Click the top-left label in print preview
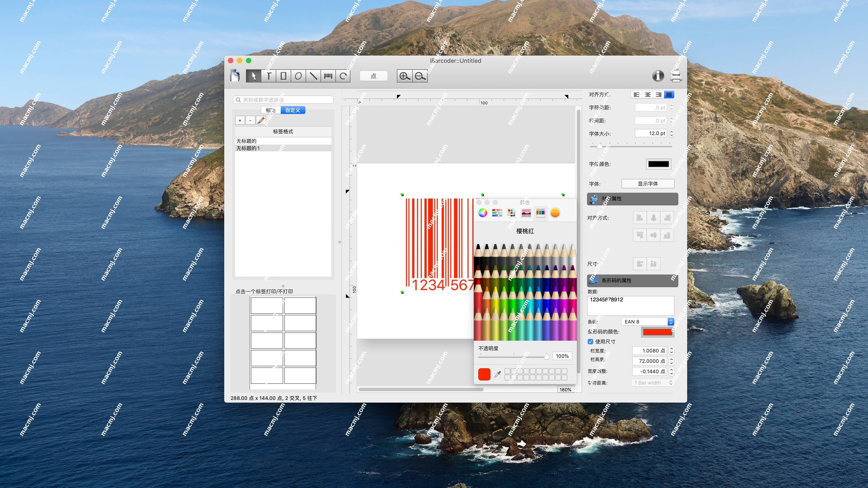This screenshot has height=488, width=868. click(267, 305)
